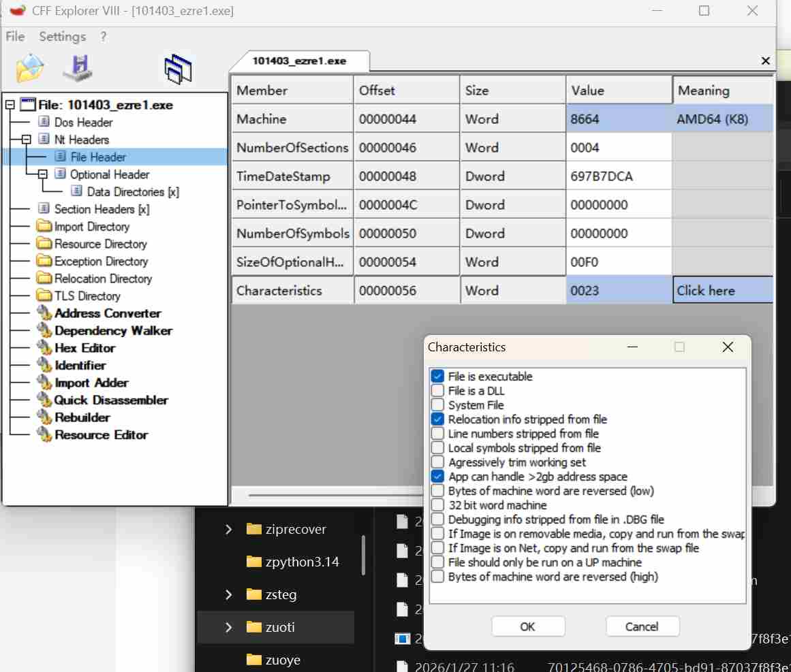Select the root File: 101403_ezre1.exe node
Viewport: 791px width, 672px height.
point(106,105)
